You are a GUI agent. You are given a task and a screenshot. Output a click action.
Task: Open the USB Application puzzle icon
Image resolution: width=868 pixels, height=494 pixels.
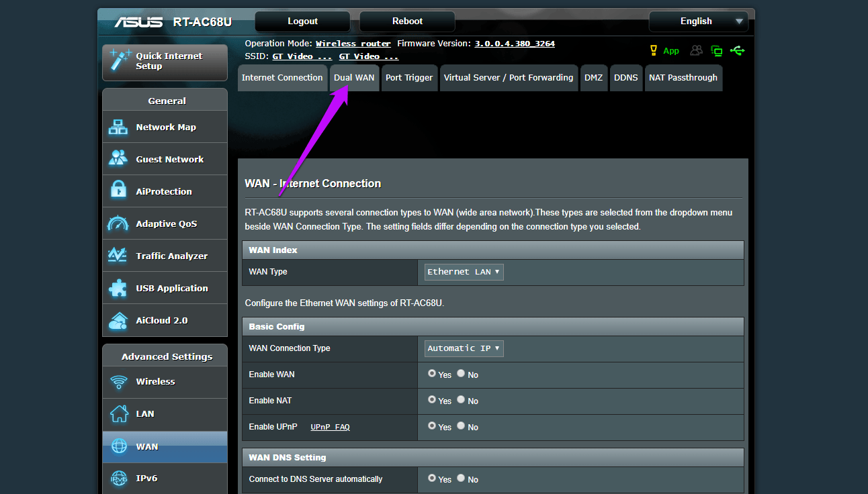coord(118,288)
